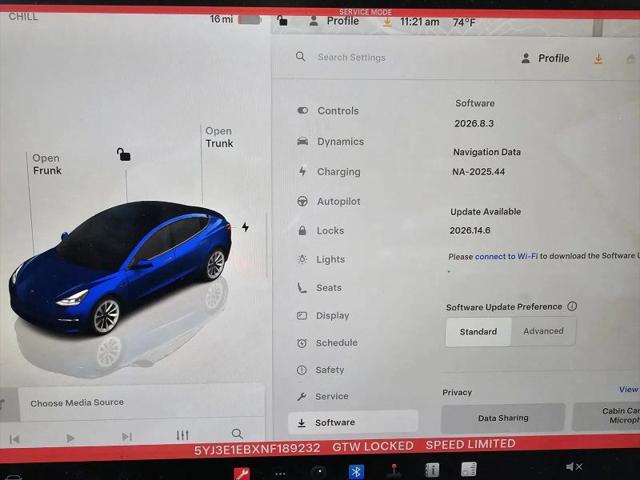Open the Display settings menu
The image size is (640, 480).
pyautogui.click(x=323, y=316)
